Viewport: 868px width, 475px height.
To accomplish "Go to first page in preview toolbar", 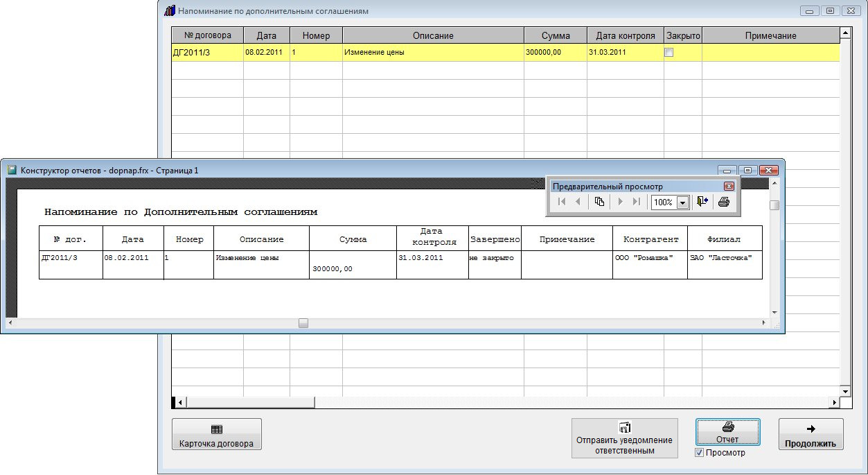I will (x=562, y=202).
